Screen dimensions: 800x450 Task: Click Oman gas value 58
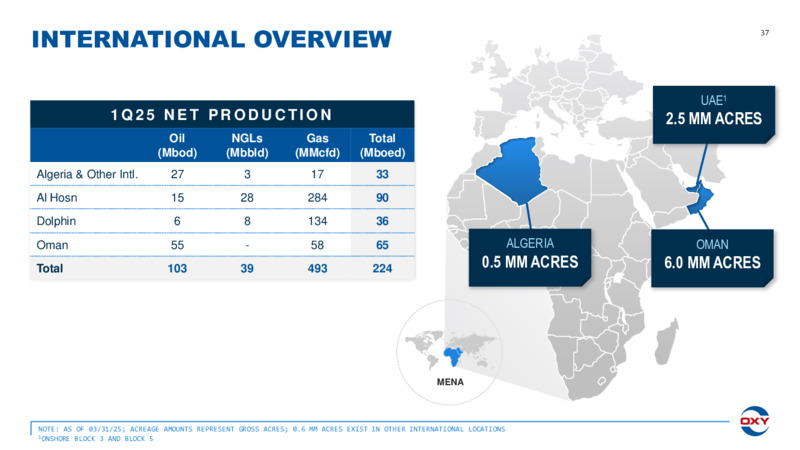[x=317, y=245]
